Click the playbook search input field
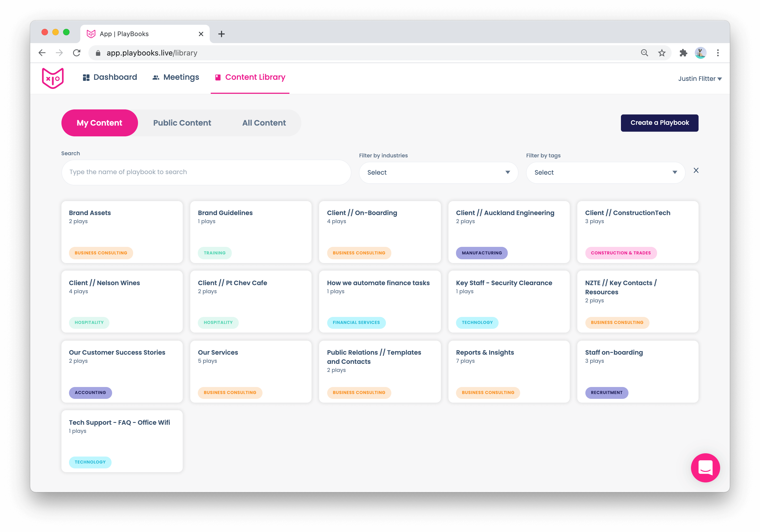The image size is (760, 532). 206,172
